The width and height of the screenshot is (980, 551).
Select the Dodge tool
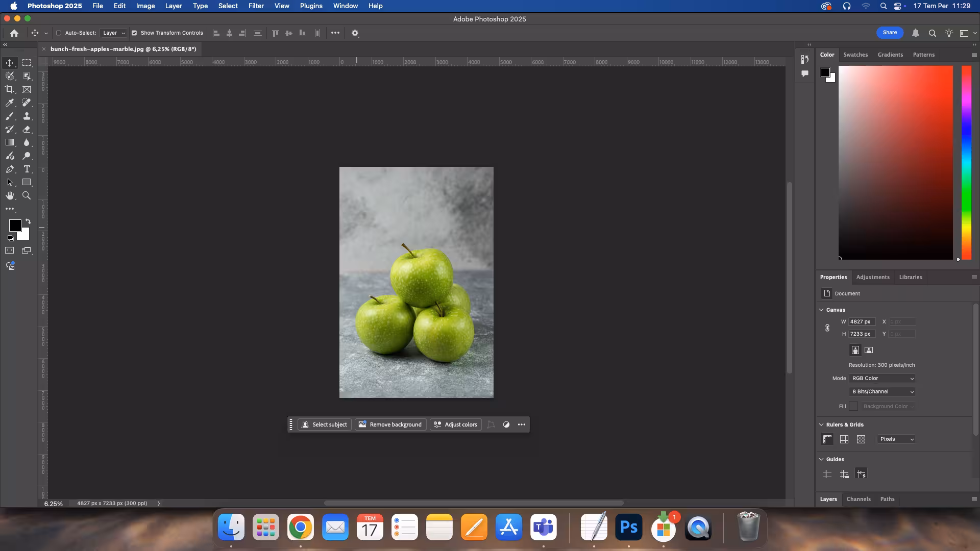[27, 156]
